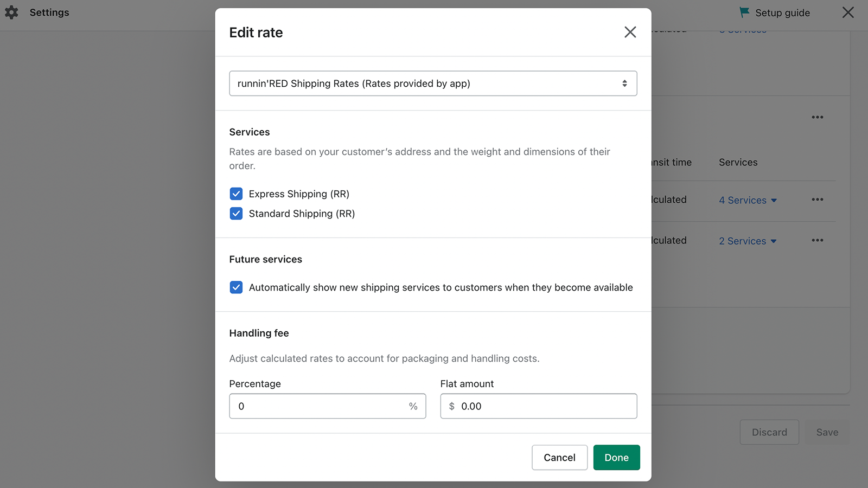Screen dimensions: 868x488
Task: Open the three-dot menu beside 2 Services
Action: (818, 240)
